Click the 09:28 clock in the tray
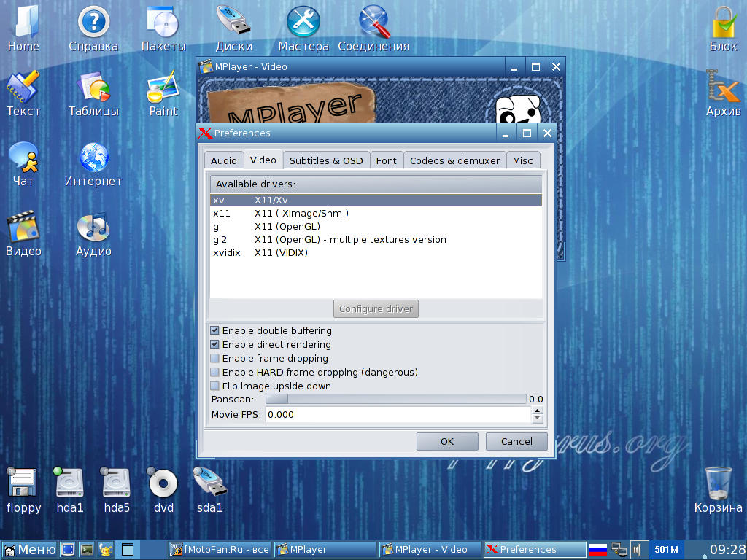747x560 pixels. pyautogui.click(x=727, y=550)
